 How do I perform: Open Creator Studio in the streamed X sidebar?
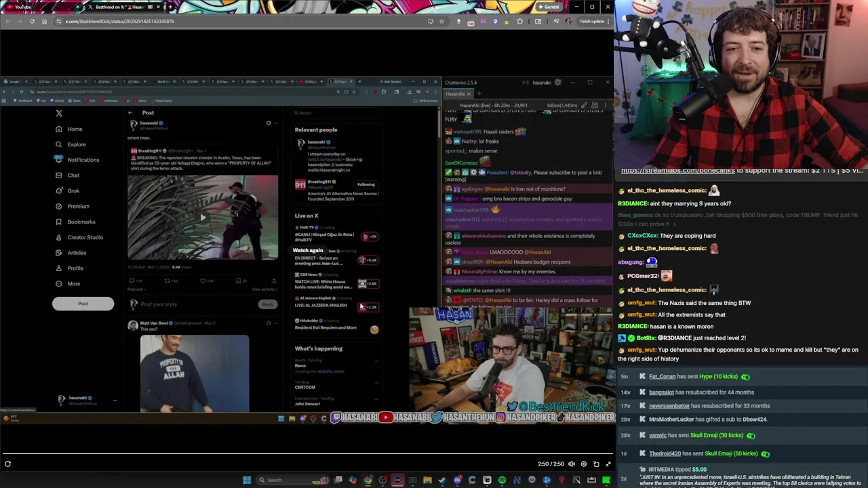[79, 237]
